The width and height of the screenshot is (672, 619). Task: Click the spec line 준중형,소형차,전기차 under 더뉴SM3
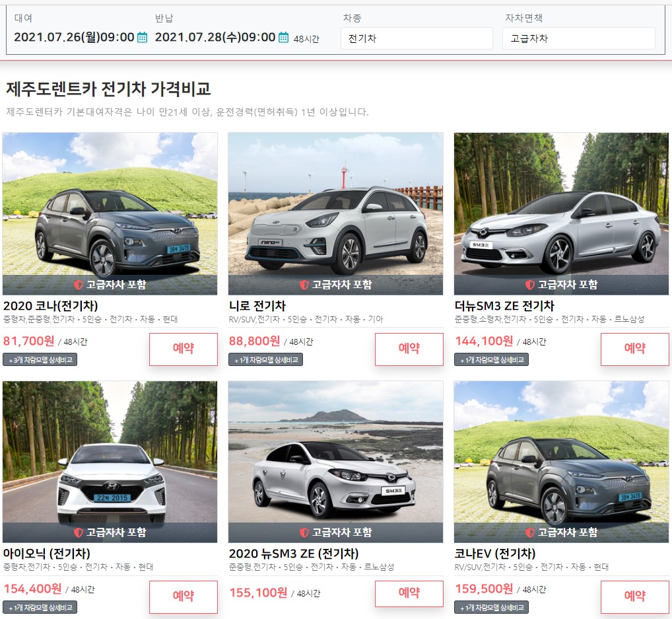[549, 319]
